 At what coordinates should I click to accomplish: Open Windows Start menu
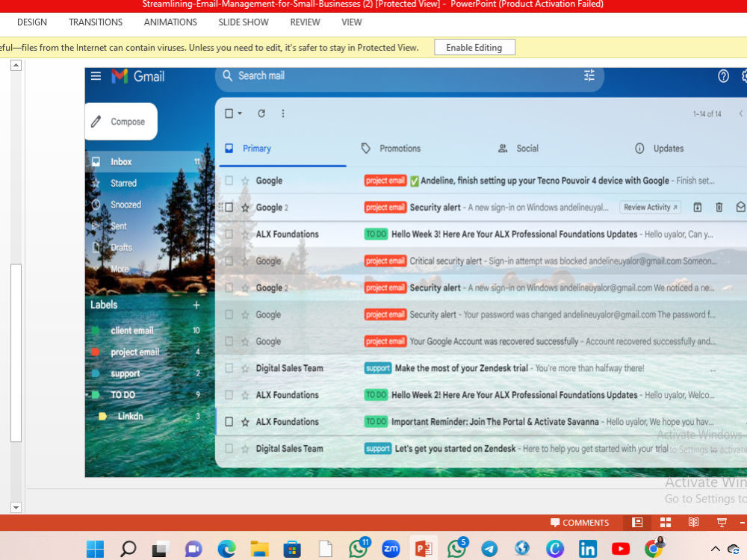96,549
